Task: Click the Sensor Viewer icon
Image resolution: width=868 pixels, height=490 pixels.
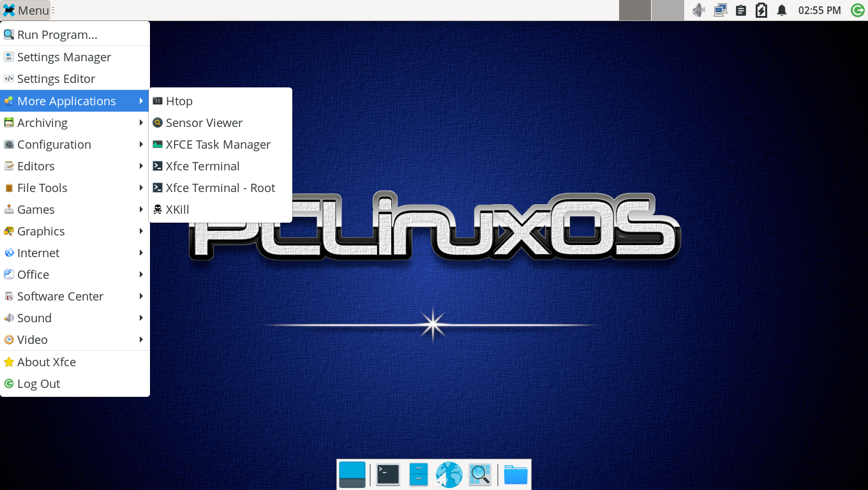Action: (158, 122)
